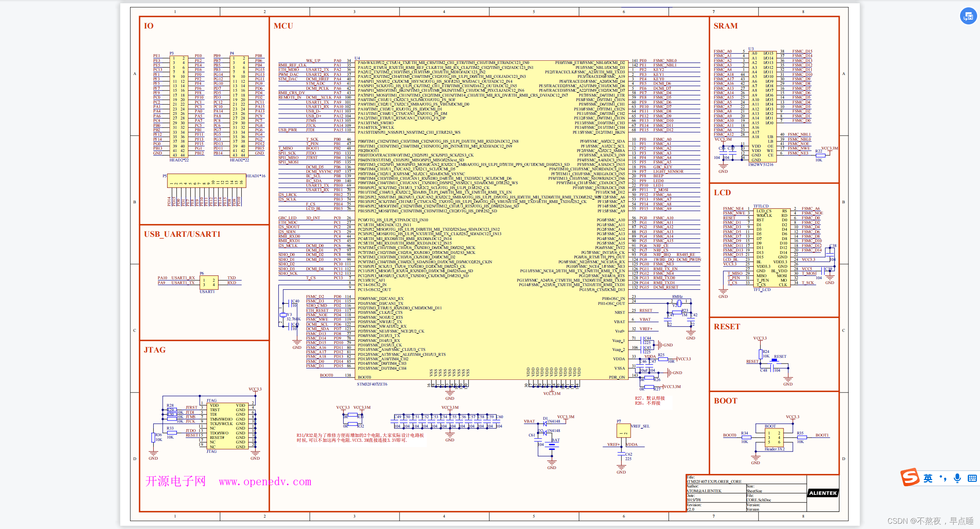Viewport: 980px width, 529px height.
Task: Click the IO section heading
Action: tap(148, 26)
